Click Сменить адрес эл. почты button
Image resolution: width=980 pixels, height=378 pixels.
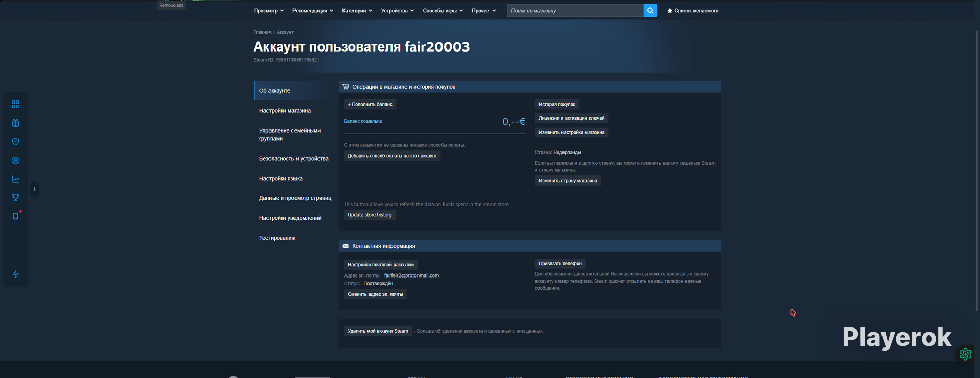pos(375,294)
